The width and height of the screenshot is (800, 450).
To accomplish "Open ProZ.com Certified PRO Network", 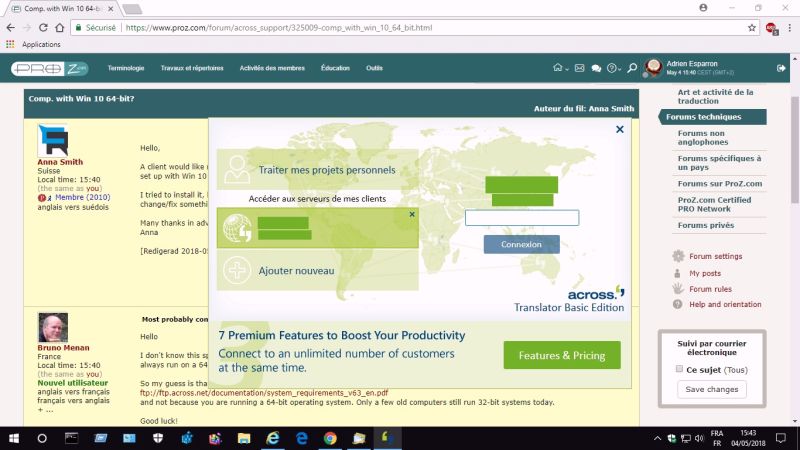I will (714, 204).
